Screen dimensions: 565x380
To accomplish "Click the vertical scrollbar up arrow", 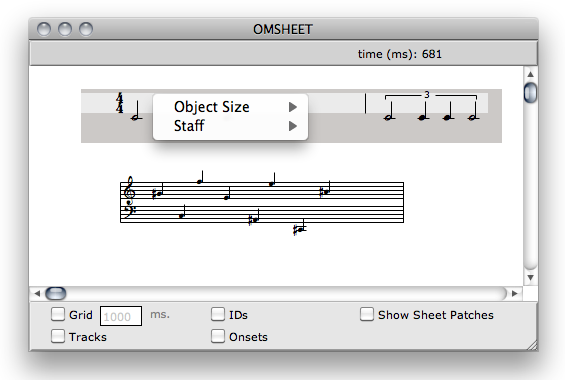I will point(530,74).
